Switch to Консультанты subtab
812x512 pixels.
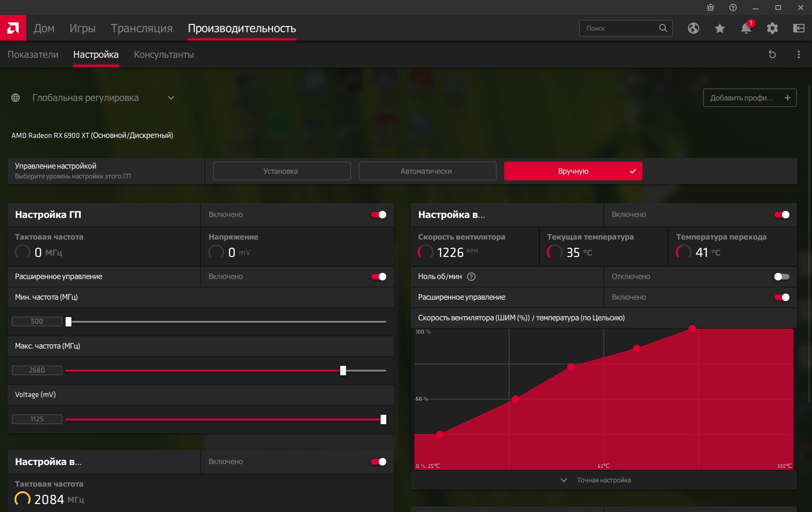tap(164, 54)
